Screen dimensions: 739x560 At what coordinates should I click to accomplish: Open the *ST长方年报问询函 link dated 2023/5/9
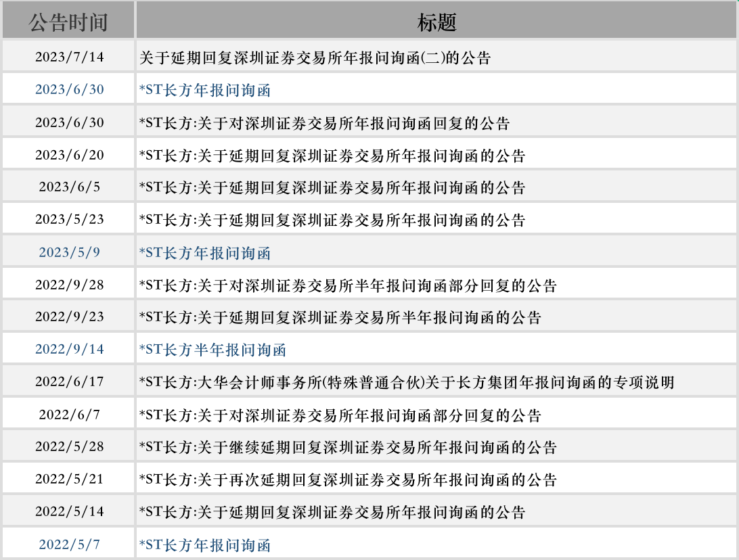pyautogui.click(x=205, y=253)
